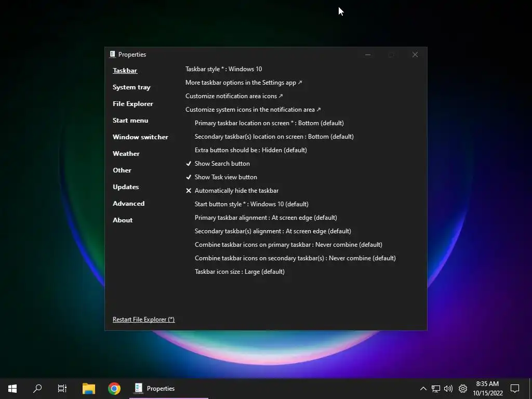Show hidden tray icons chevron

(x=423, y=389)
